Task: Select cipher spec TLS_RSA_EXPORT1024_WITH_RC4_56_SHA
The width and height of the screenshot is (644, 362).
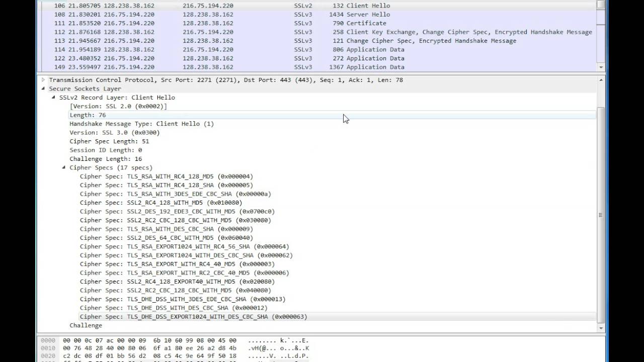Action: (x=184, y=247)
